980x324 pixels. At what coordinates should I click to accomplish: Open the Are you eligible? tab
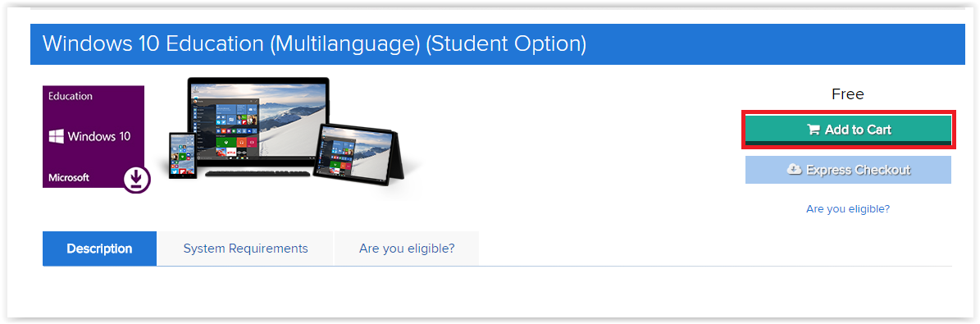point(407,249)
